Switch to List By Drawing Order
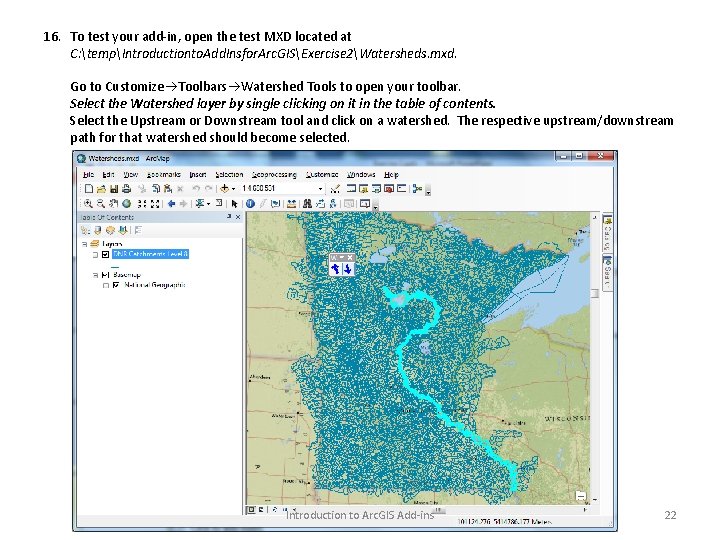The image size is (720, 540). pyautogui.click(x=85, y=230)
